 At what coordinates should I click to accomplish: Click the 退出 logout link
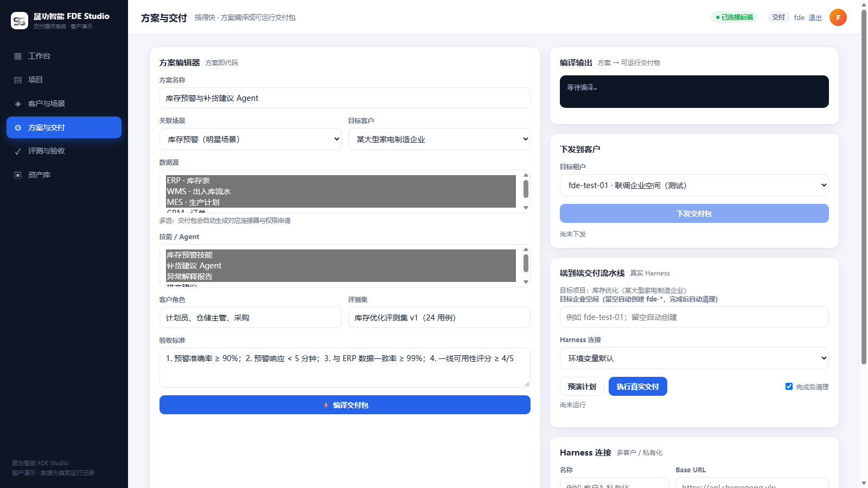pyautogui.click(x=815, y=18)
